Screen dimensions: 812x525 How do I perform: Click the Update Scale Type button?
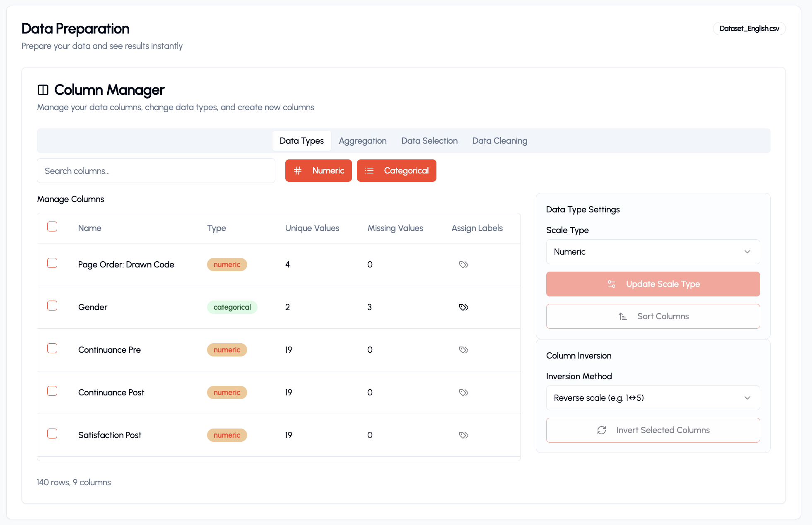pos(653,284)
